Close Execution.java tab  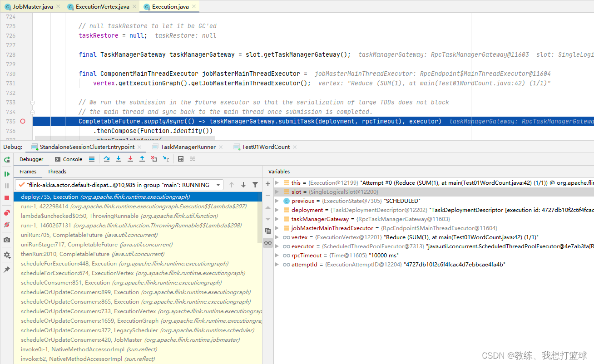(x=193, y=7)
